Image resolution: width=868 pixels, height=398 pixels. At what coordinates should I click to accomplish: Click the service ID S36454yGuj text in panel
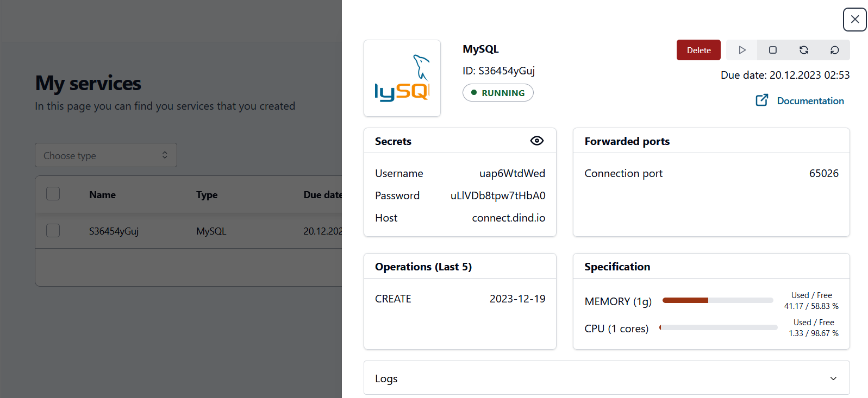pyautogui.click(x=499, y=71)
